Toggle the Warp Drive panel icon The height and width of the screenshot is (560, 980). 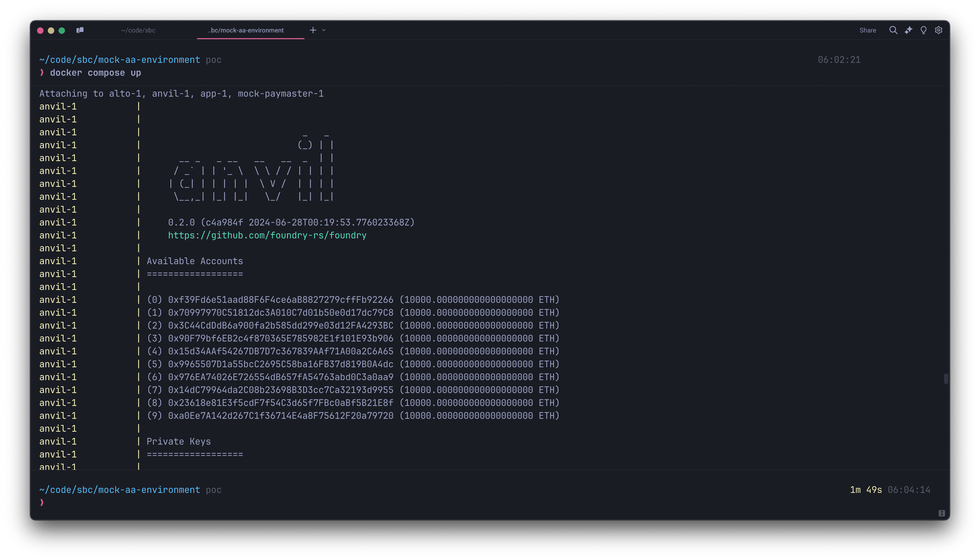(x=80, y=30)
